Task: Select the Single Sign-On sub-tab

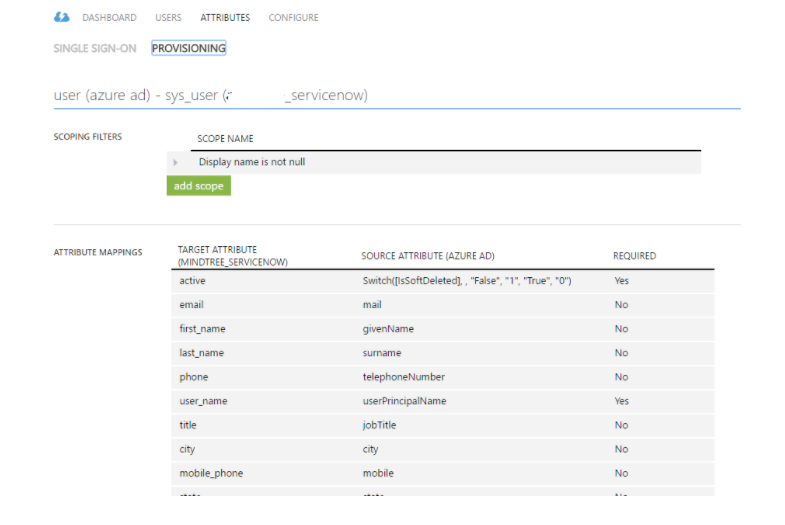Action: click(x=95, y=48)
